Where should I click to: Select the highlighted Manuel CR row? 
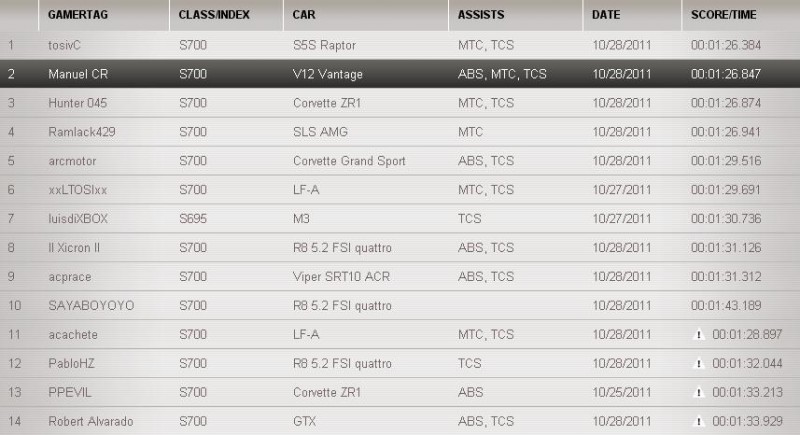point(400,74)
